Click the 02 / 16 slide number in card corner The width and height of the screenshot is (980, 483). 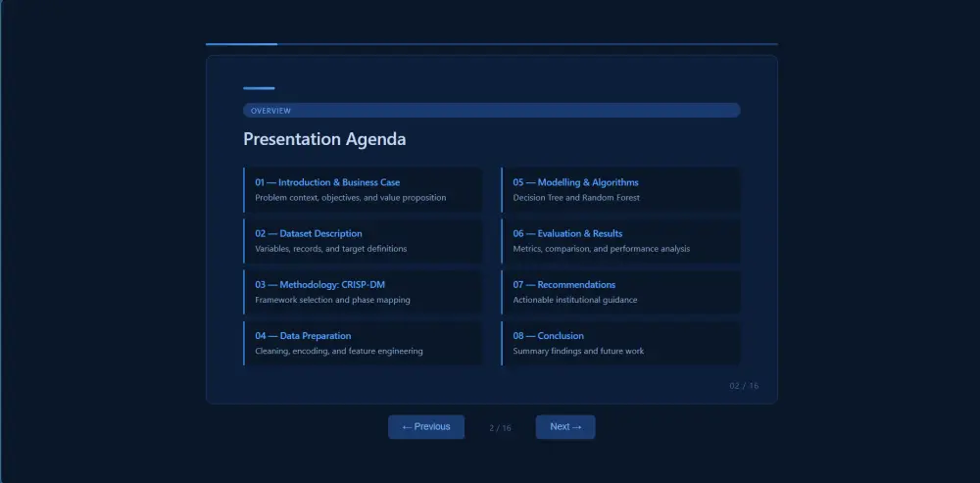tap(744, 386)
